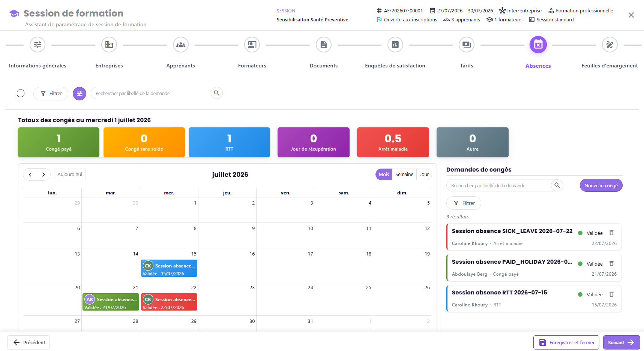Viewport: 644px width, 351px height.
Task: Click the magnifier in Demandes de congés search
Action: (x=557, y=185)
